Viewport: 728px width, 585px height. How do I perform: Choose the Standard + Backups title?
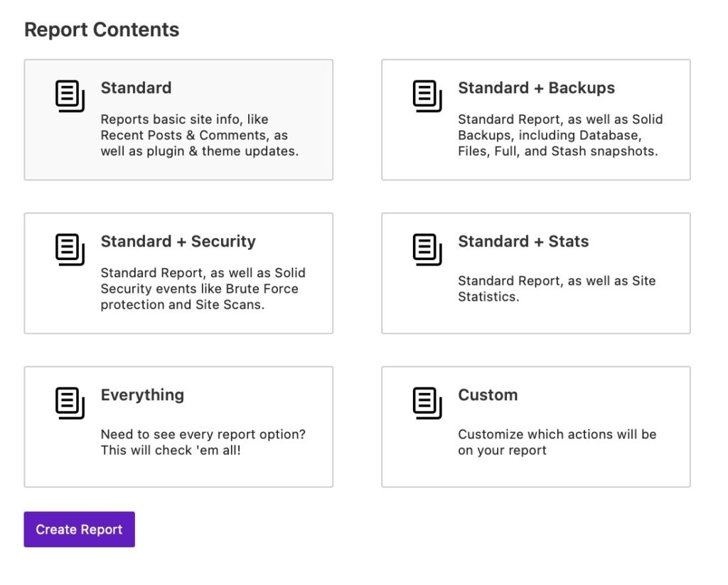pos(536,88)
